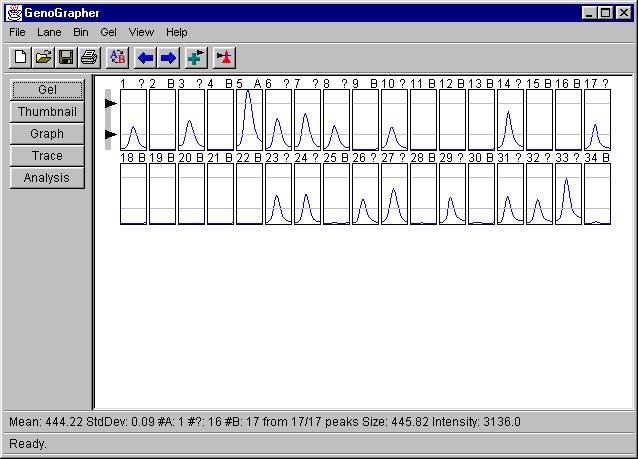
Task: Print with the printer icon
Action: [x=88, y=58]
